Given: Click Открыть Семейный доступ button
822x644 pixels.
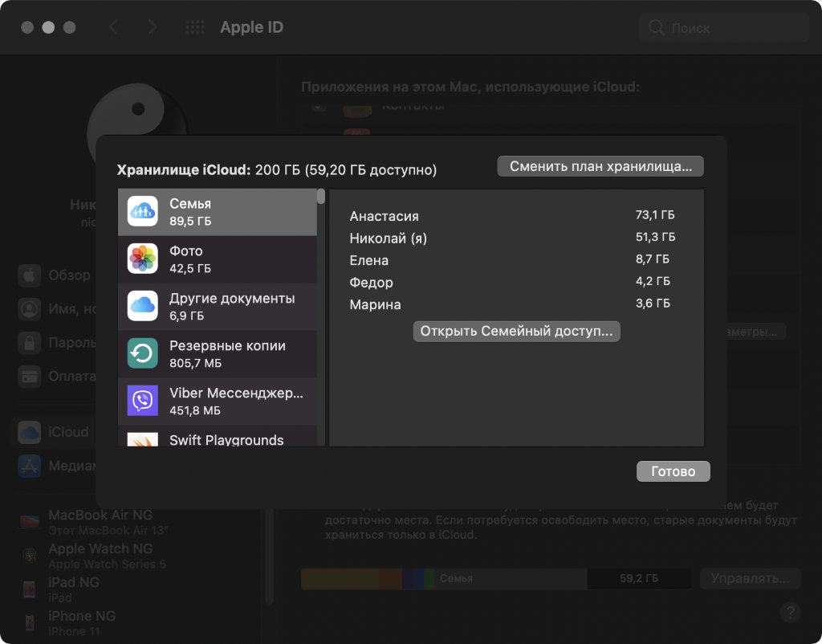Looking at the screenshot, I should click(516, 332).
